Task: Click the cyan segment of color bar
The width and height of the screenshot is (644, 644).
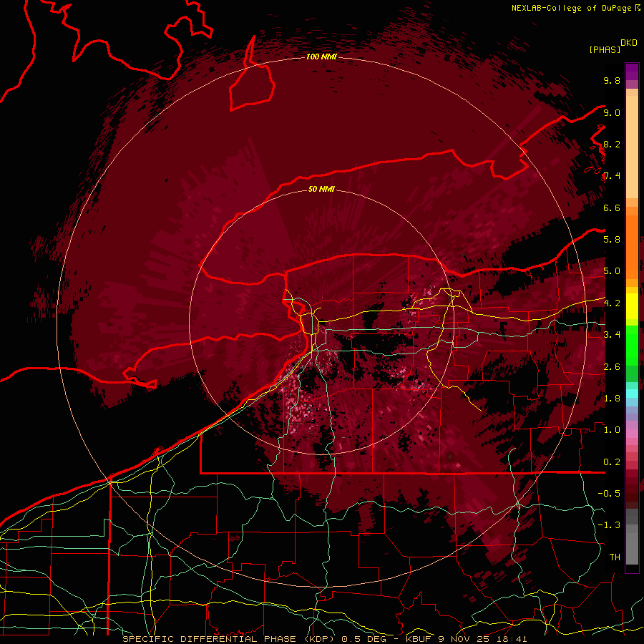Action: click(x=632, y=393)
